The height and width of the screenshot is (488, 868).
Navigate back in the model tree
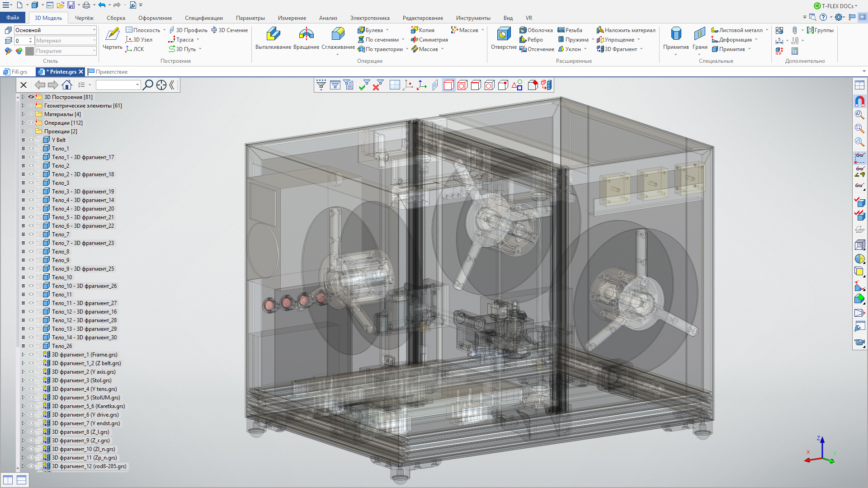(40, 85)
